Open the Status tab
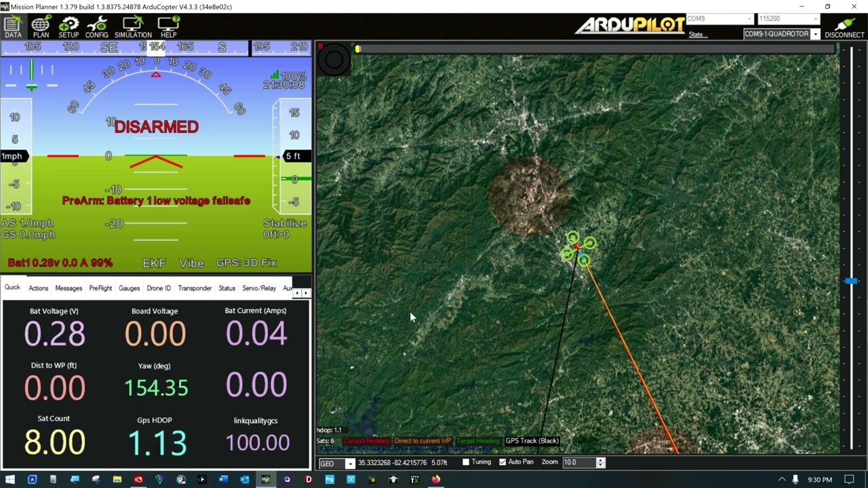Screen dimensions: 868x488 (x=226, y=288)
